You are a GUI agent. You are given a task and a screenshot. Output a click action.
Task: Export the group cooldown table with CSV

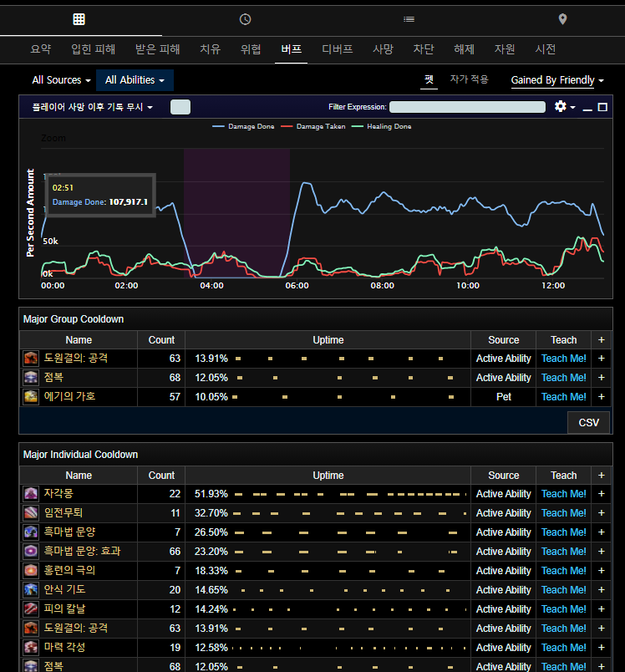588,423
